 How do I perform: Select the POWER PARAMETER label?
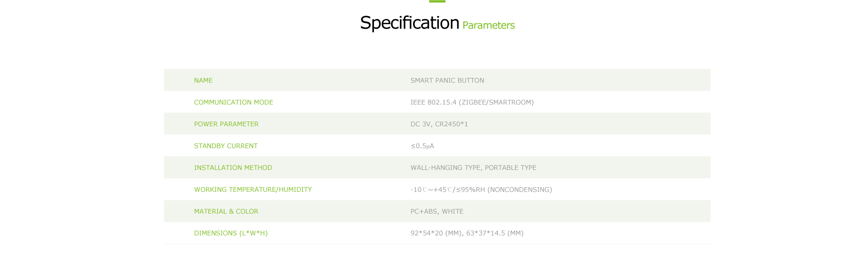tap(226, 124)
